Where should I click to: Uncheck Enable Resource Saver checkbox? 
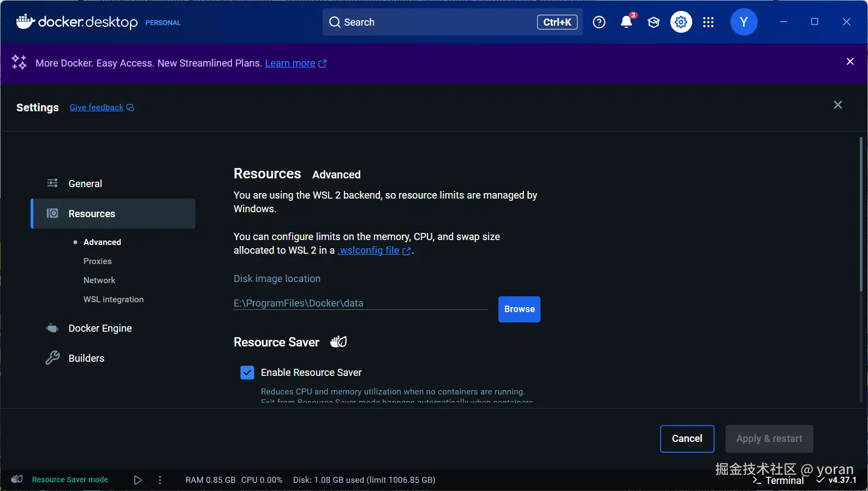click(247, 373)
